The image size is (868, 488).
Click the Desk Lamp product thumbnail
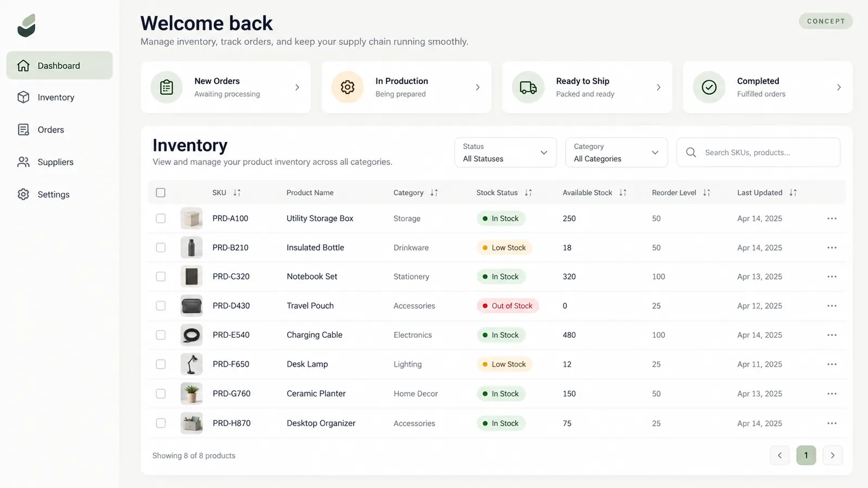pos(192,364)
